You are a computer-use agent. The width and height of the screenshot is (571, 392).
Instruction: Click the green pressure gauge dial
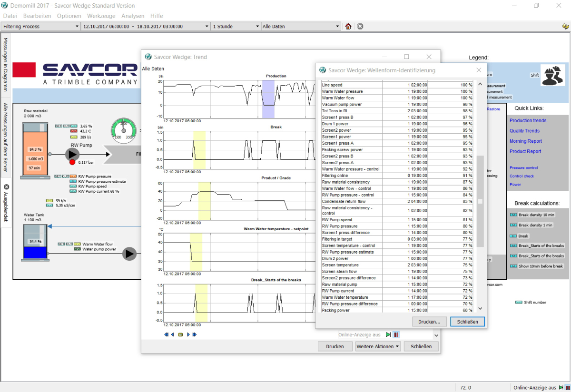(x=124, y=131)
